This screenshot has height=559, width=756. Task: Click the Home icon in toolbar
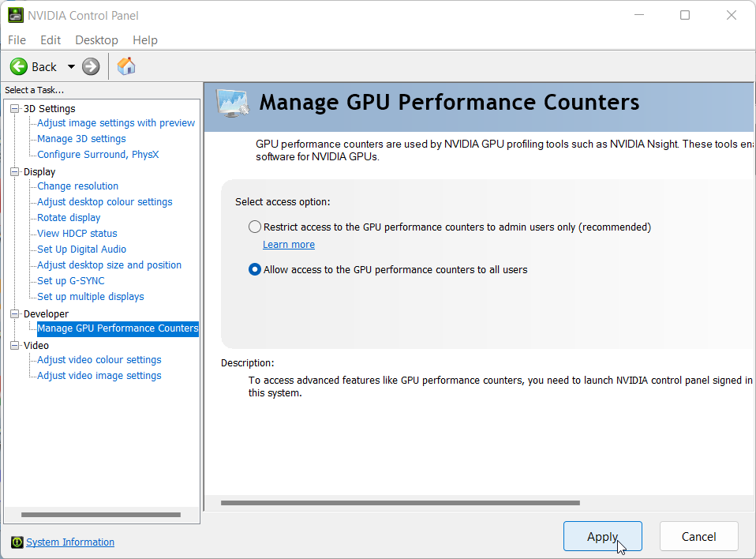click(126, 66)
